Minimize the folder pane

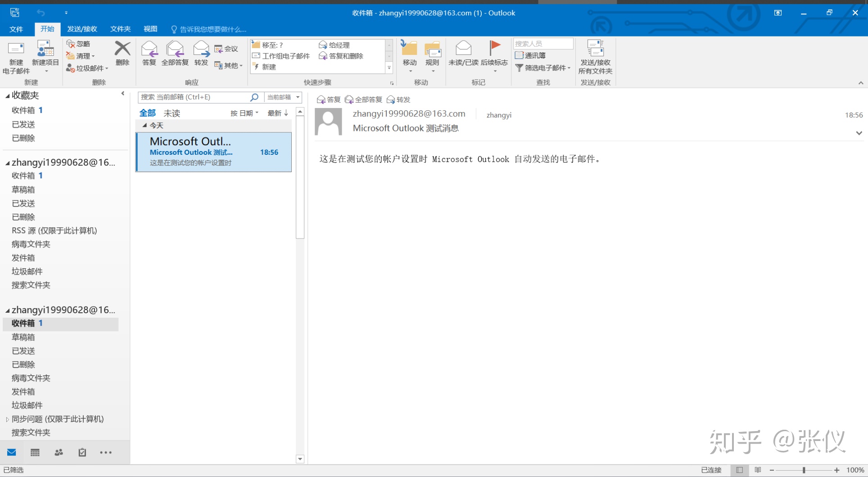point(123,94)
